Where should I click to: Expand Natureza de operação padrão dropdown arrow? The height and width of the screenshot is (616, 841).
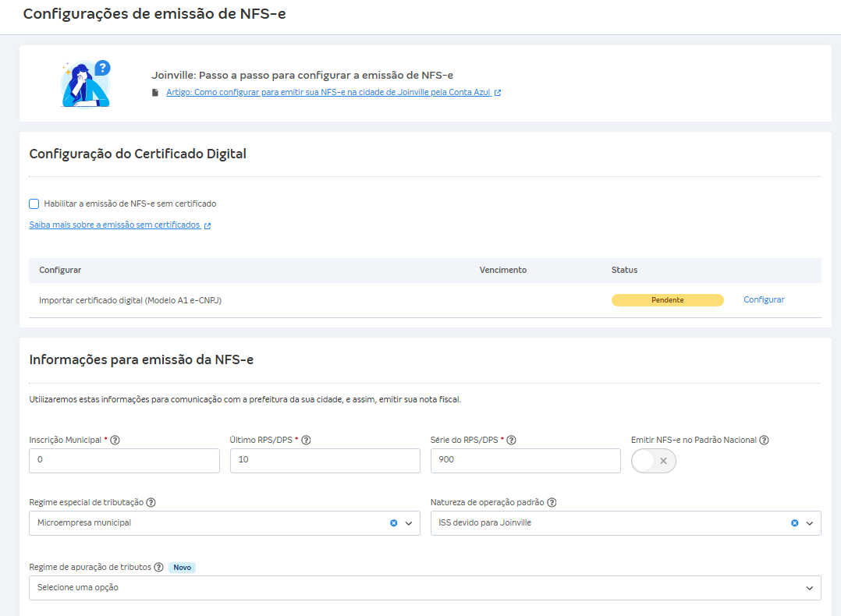[810, 523]
